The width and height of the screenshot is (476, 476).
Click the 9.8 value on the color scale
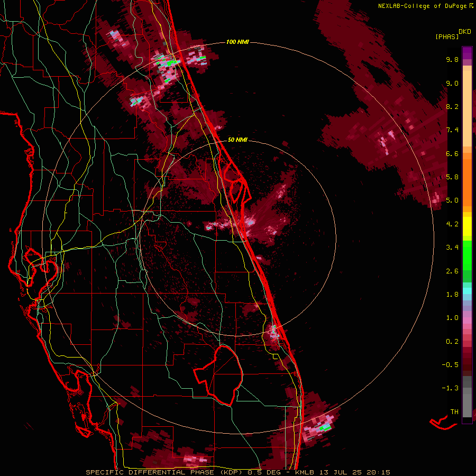click(x=452, y=59)
